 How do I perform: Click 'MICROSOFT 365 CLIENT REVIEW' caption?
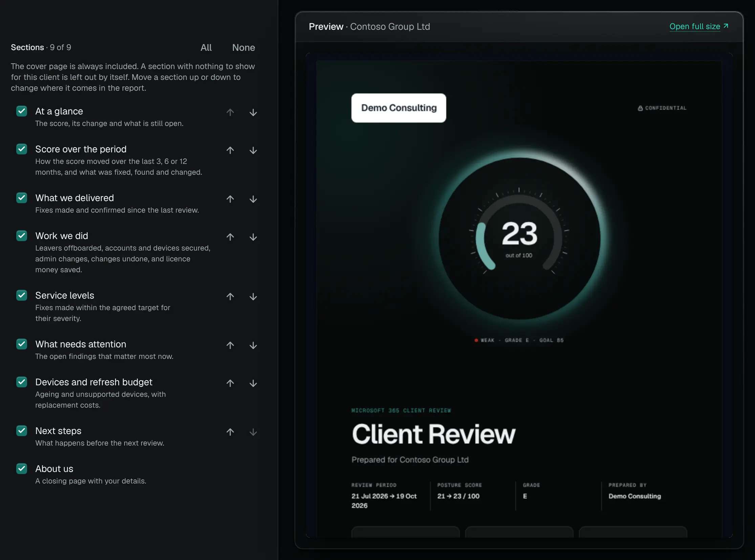(401, 410)
